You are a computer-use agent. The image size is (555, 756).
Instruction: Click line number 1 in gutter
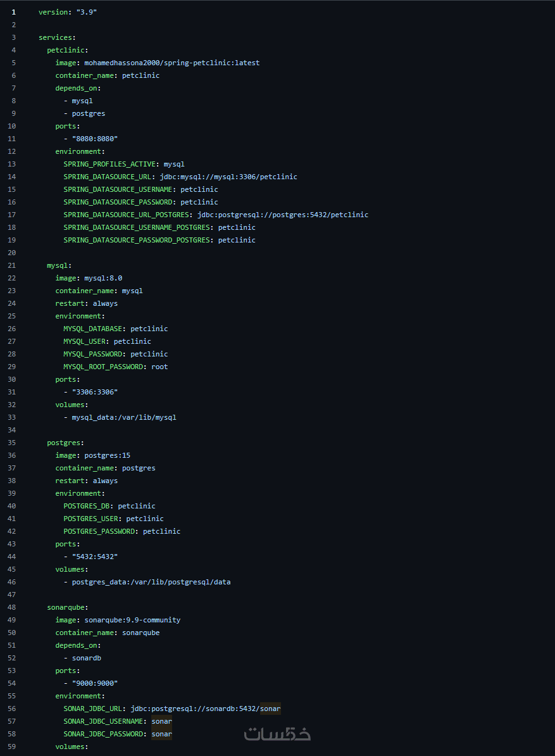tap(13, 12)
